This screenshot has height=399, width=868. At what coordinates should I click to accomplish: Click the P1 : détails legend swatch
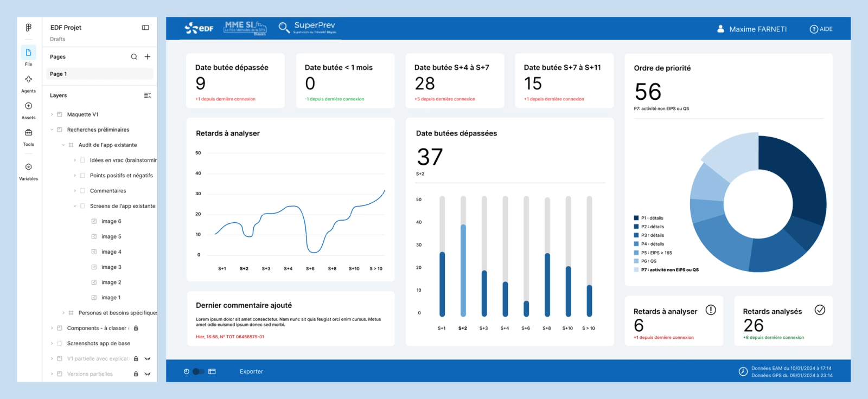pyautogui.click(x=636, y=218)
